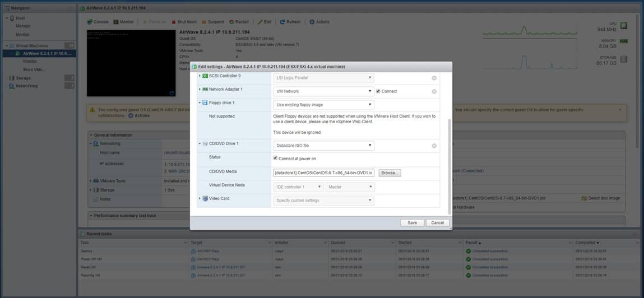Viewport: 644px width, 298px height.
Task: Expand the Video Card row
Action: pyautogui.click(x=200, y=199)
